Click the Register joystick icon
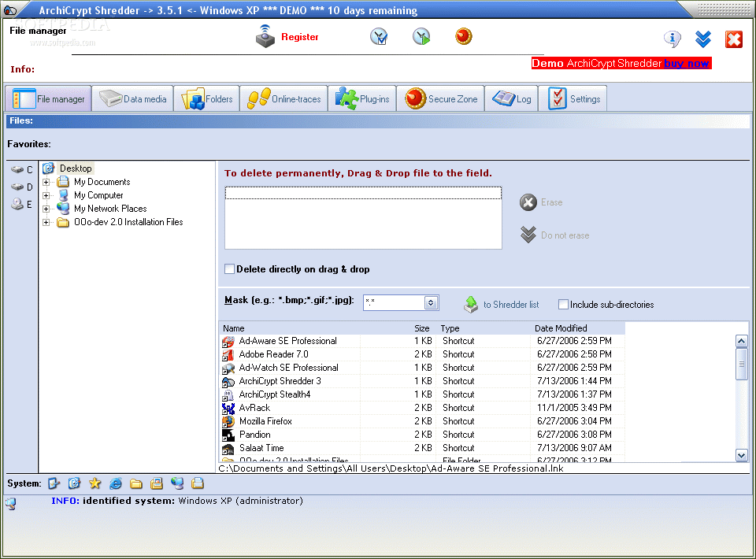 click(265, 37)
